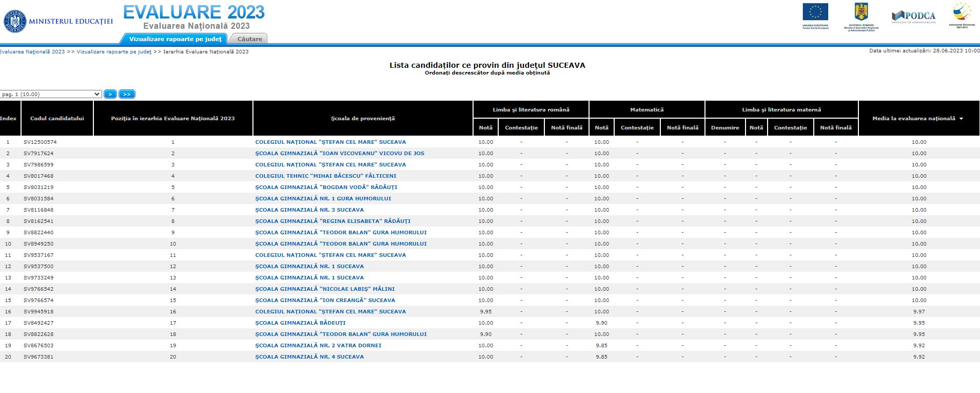Click the Instrumente Structurale logo
Image resolution: width=980 pixels, height=393 pixels.
[x=962, y=15]
